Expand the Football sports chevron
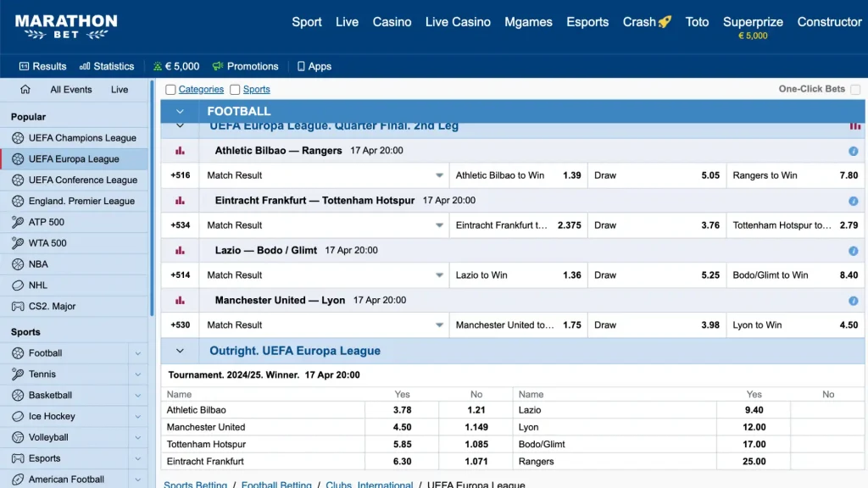Screen dimensions: 868x488 [138, 353]
